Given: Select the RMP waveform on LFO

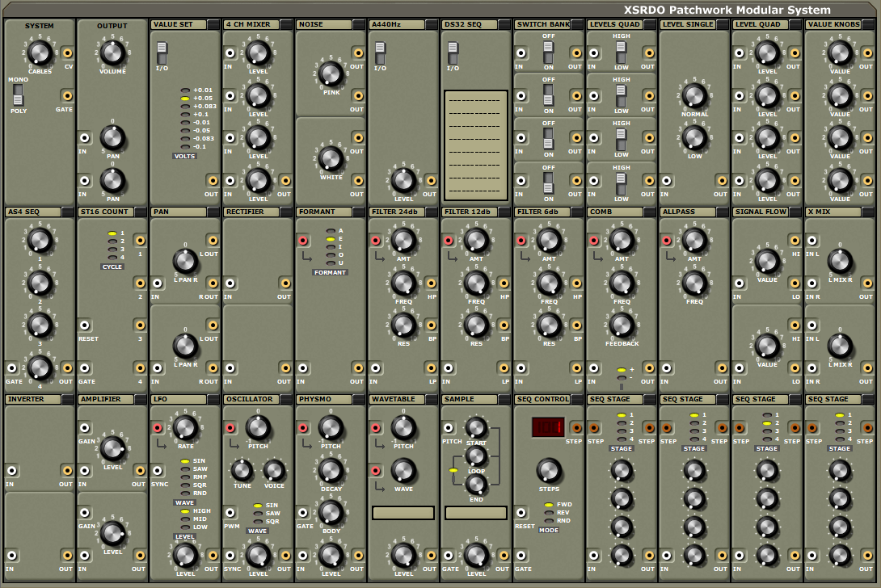Looking at the screenshot, I should coord(185,477).
